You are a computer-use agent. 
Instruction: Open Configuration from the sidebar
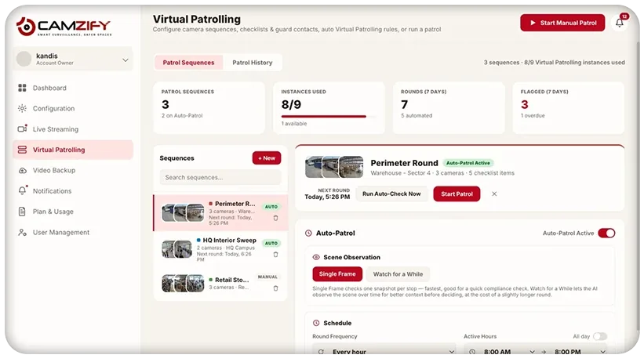[x=73, y=108]
